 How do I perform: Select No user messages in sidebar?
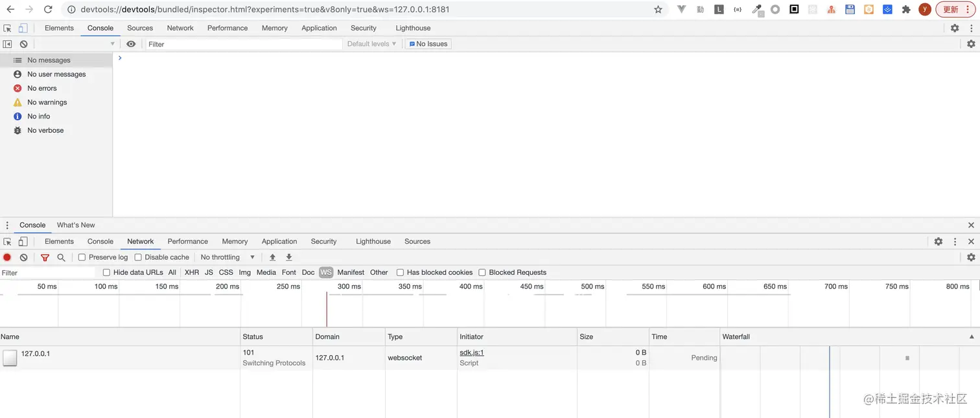pyautogui.click(x=56, y=75)
